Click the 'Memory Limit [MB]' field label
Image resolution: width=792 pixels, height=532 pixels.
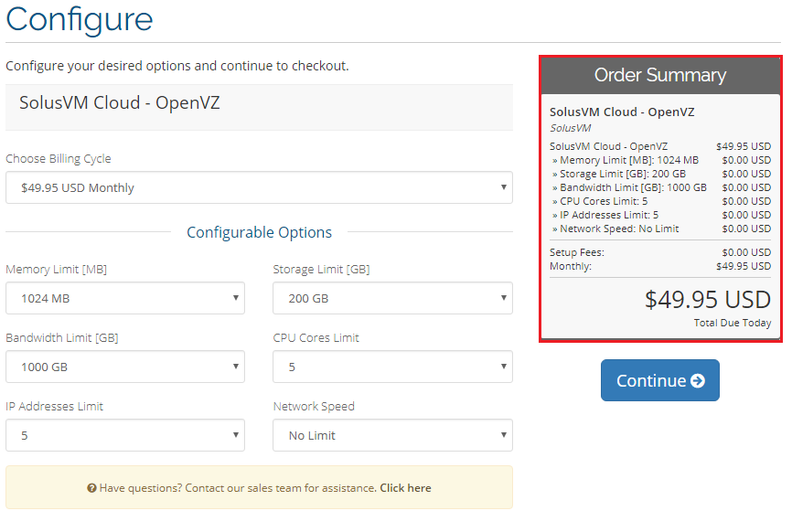pos(56,270)
